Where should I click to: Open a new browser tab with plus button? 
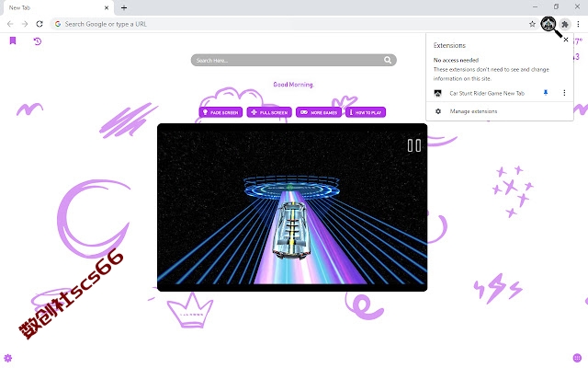[x=124, y=7]
